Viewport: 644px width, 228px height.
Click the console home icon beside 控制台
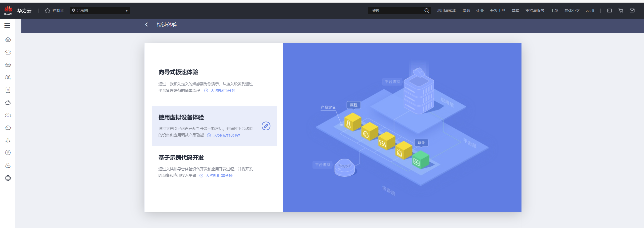pyautogui.click(x=47, y=10)
